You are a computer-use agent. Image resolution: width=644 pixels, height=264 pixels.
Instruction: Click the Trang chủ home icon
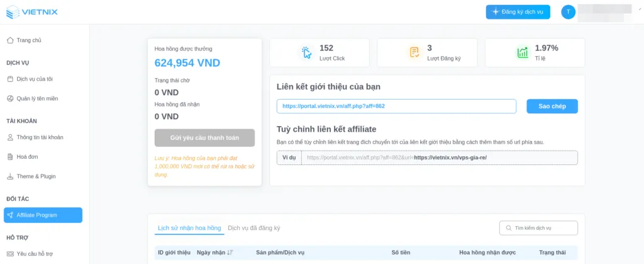[x=10, y=40]
